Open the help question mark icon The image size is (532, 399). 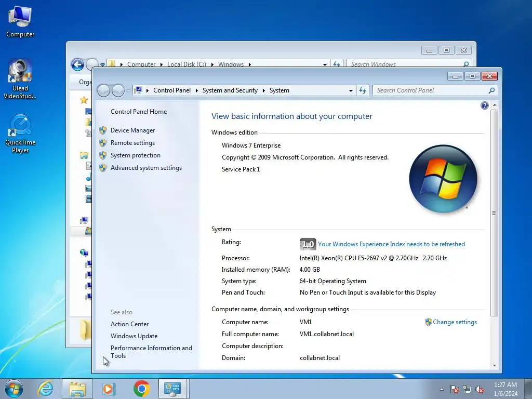[x=485, y=105]
